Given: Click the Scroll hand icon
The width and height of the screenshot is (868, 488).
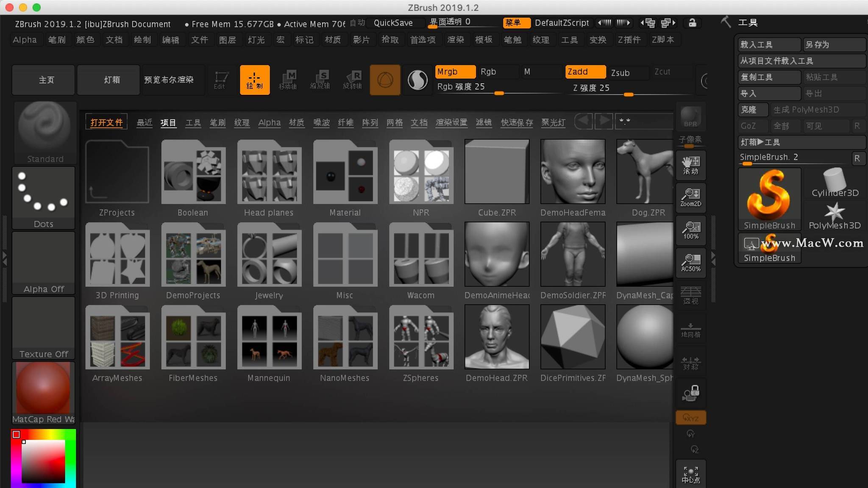Looking at the screenshot, I should (x=691, y=165).
